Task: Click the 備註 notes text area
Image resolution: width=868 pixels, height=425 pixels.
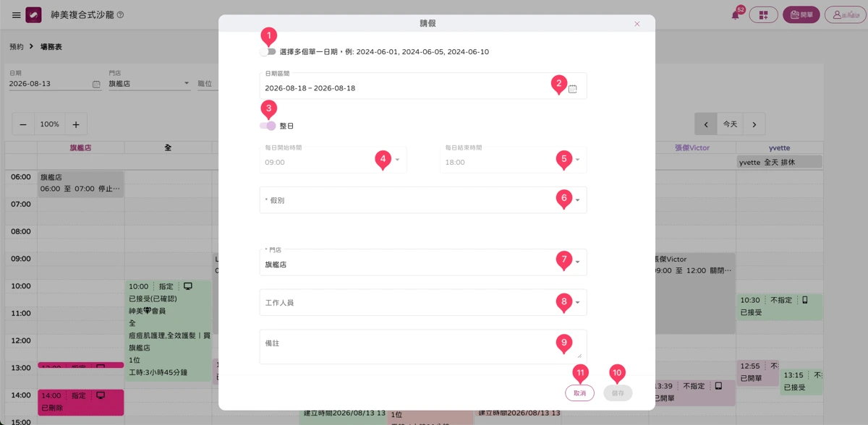Action: coord(423,346)
